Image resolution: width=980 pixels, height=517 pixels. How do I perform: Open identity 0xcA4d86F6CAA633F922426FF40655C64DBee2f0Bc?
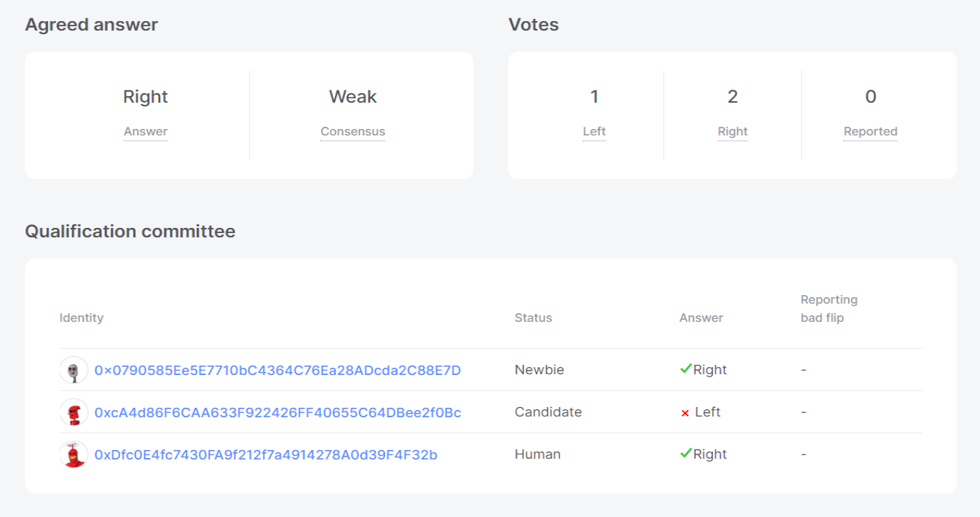coord(277,413)
